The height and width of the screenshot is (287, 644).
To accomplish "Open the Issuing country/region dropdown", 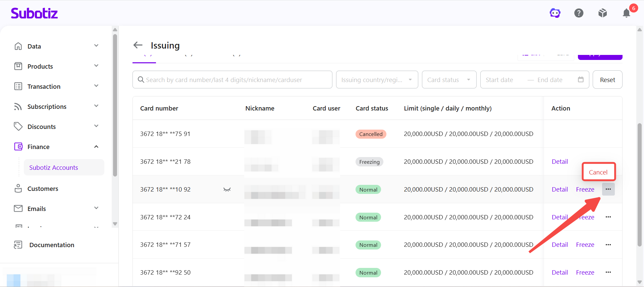I will [x=377, y=80].
